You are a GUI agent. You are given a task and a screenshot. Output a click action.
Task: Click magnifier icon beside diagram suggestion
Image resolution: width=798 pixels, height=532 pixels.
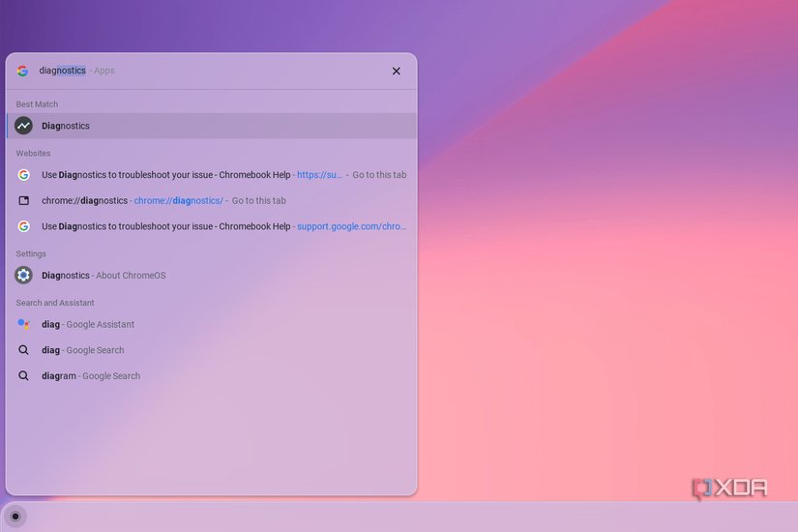(23, 375)
